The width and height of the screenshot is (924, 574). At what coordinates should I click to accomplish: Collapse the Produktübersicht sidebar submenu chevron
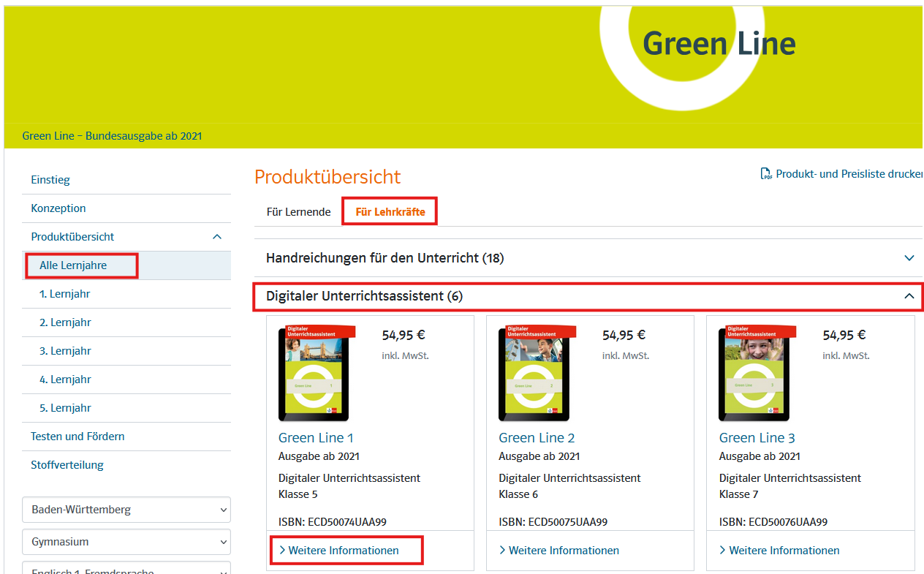coord(216,237)
